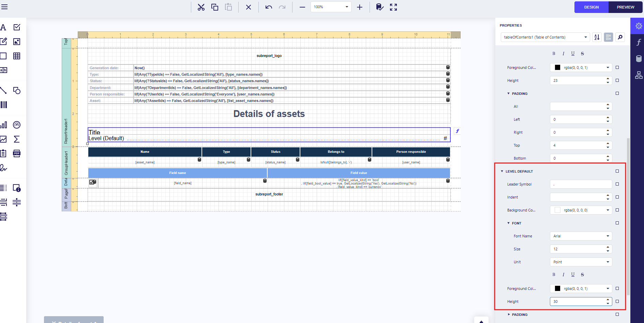
Task: Switch to the PREVIEW tab
Action: point(625,7)
